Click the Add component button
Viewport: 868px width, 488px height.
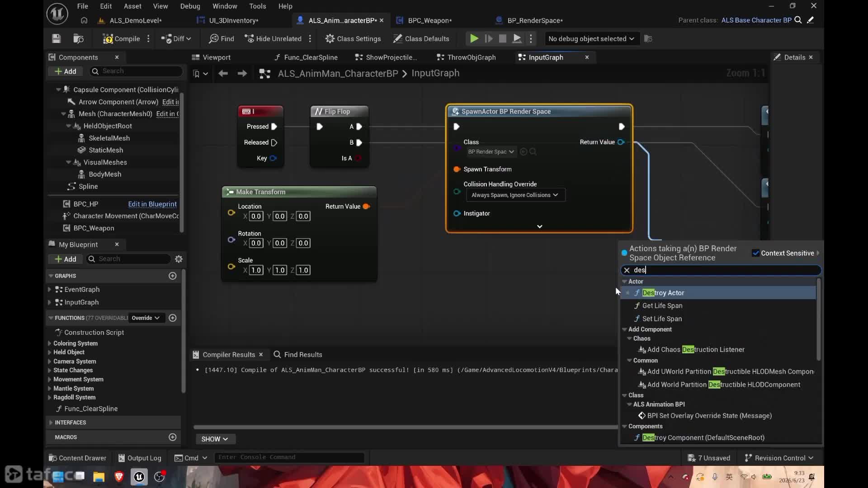point(66,71)
